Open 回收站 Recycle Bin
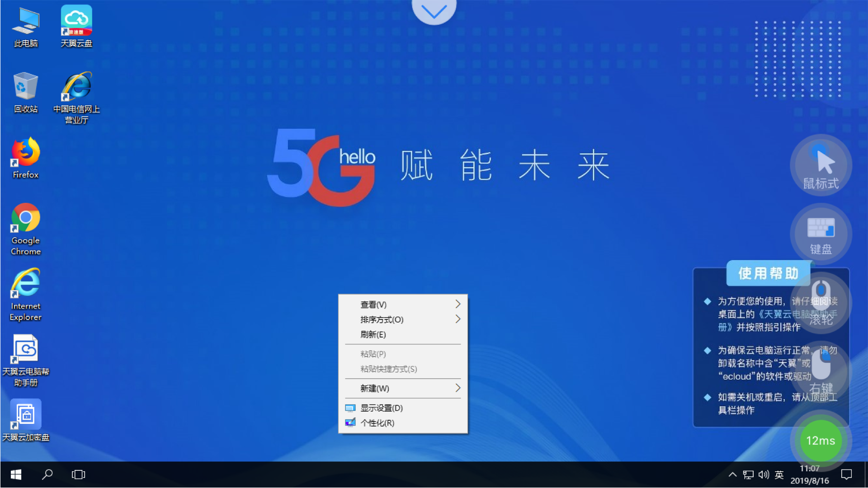 pyautogui.click(x=26, y=92)
